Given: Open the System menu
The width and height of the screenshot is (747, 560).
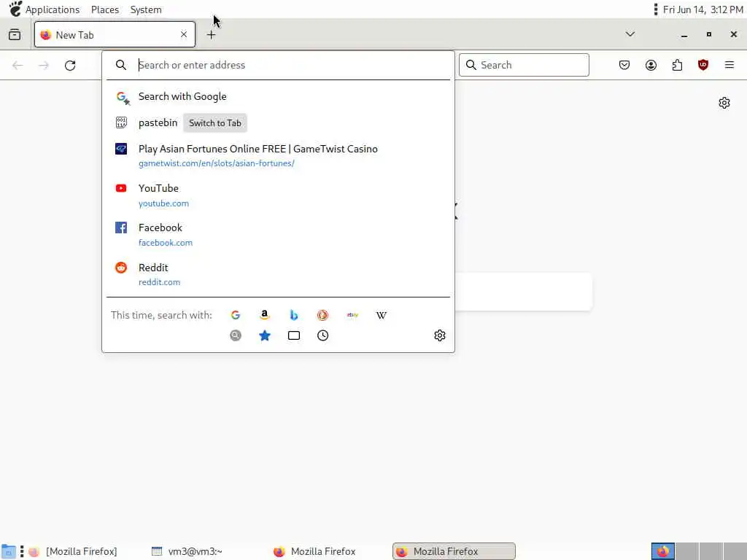Looking at the screenshot, I should point(146,9).
